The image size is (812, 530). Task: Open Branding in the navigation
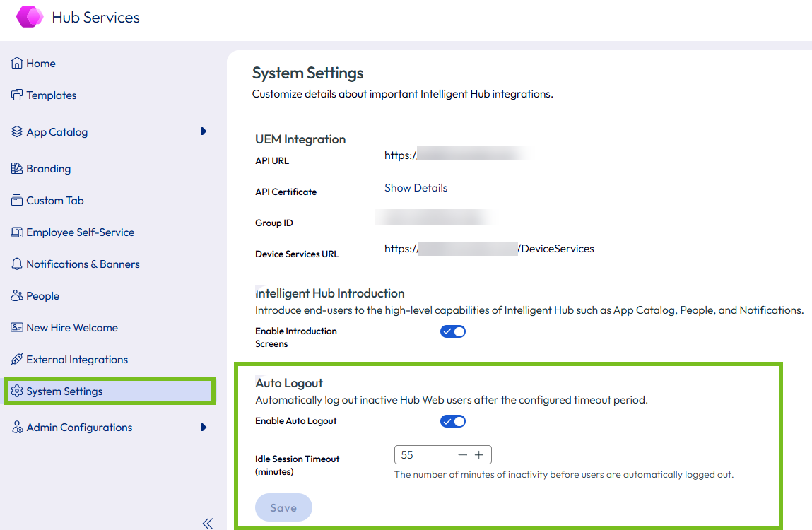click(x=49, y=169)
